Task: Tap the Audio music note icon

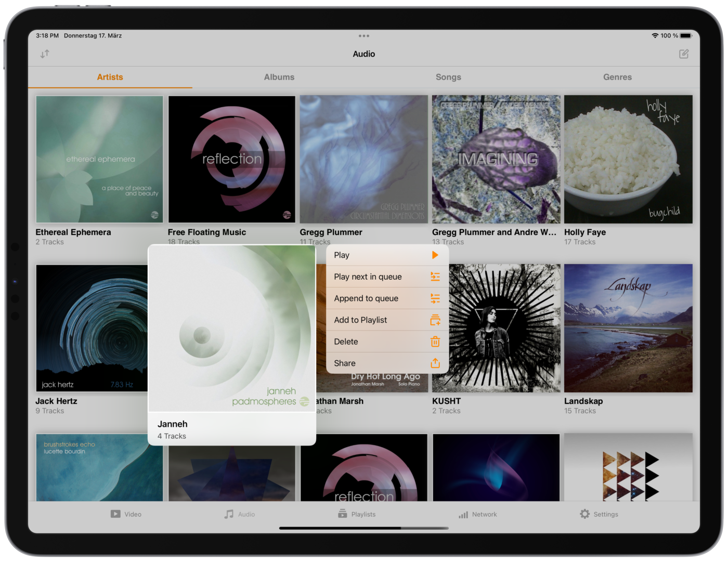Action: pyautogui.click(x=229, y=514)
